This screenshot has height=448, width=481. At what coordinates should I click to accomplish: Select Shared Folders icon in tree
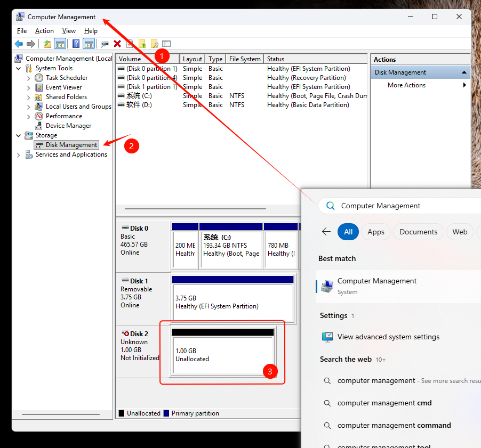coord(38,97)
